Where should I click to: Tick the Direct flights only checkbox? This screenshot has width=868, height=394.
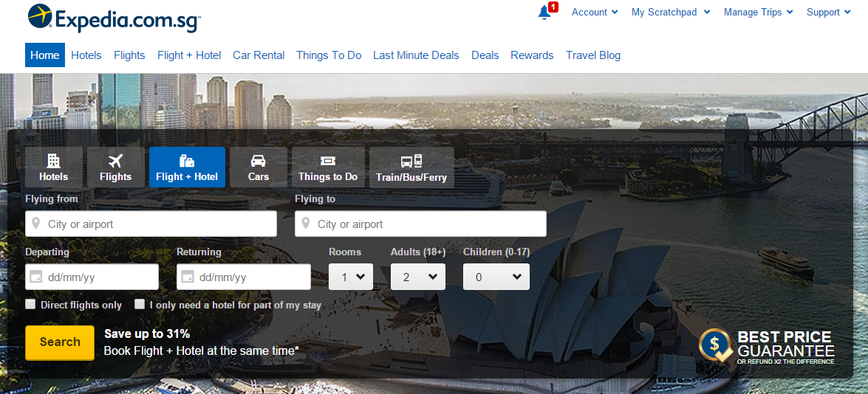(30, 304)
